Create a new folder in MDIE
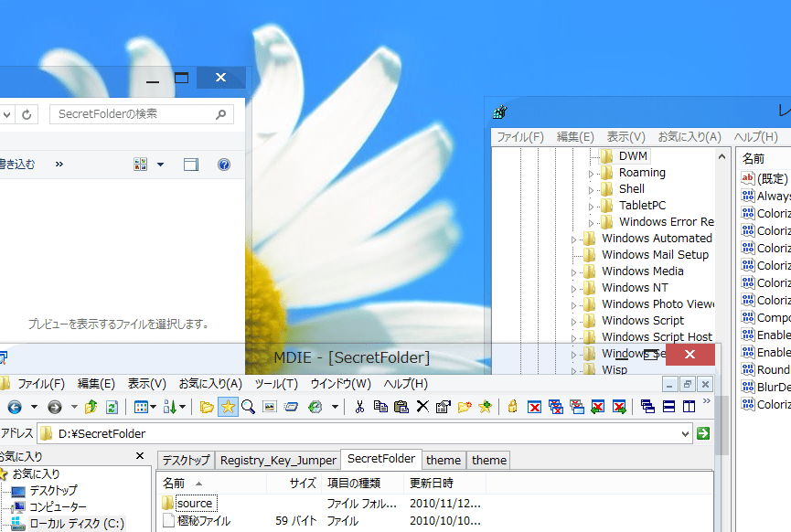This screenshot has height=532, width=791. pos(465,407)
